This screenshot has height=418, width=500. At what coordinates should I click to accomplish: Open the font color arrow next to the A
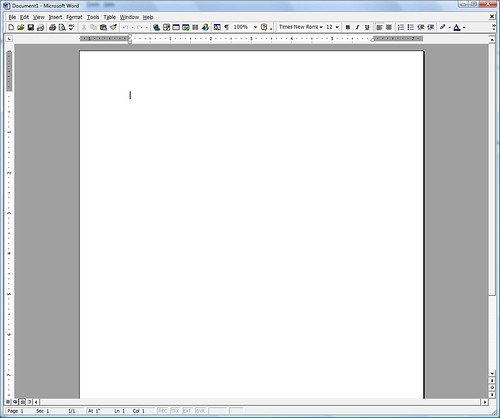(464, 27)
